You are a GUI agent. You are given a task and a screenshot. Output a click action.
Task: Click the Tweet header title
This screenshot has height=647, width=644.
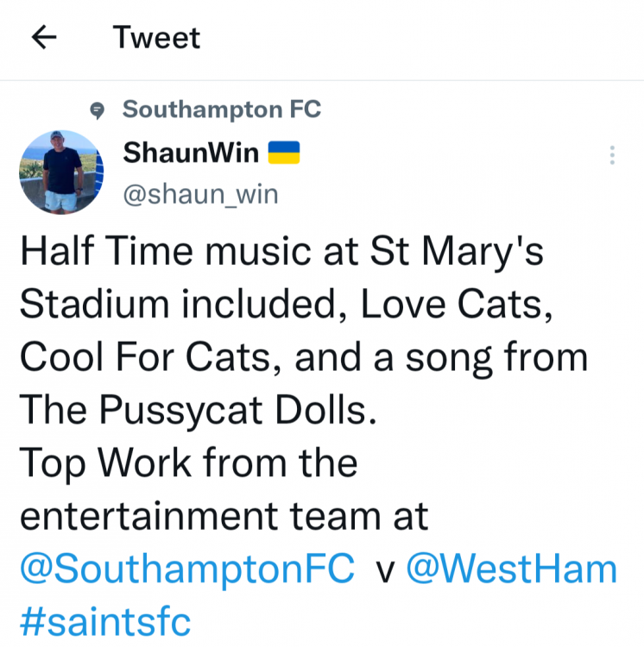[x=156, y=37]
